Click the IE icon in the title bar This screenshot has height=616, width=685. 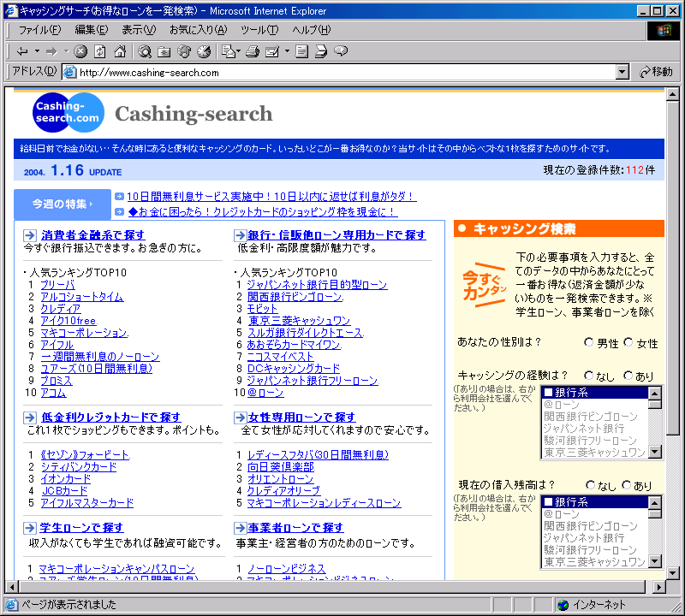tap(11, 11)
